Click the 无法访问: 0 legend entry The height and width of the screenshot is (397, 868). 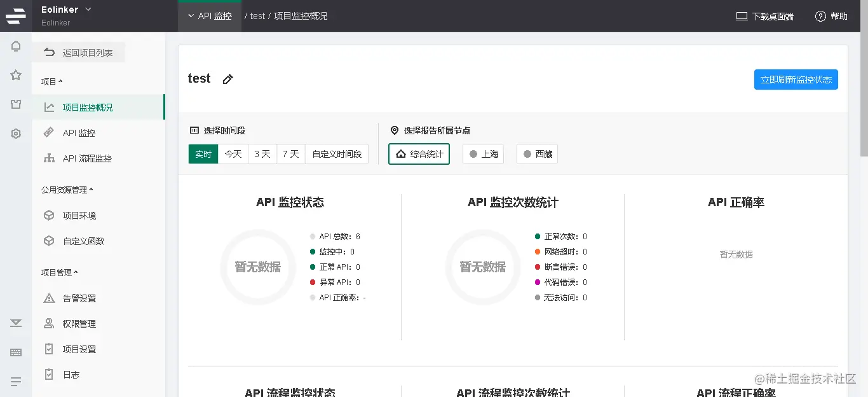(x=561, y=298)
